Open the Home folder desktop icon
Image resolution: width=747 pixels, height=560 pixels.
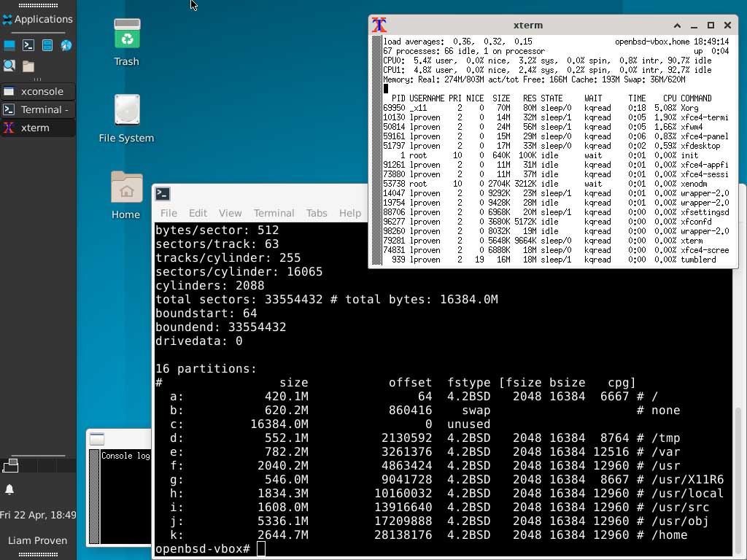pyautogui.click(x=126, y=194)
